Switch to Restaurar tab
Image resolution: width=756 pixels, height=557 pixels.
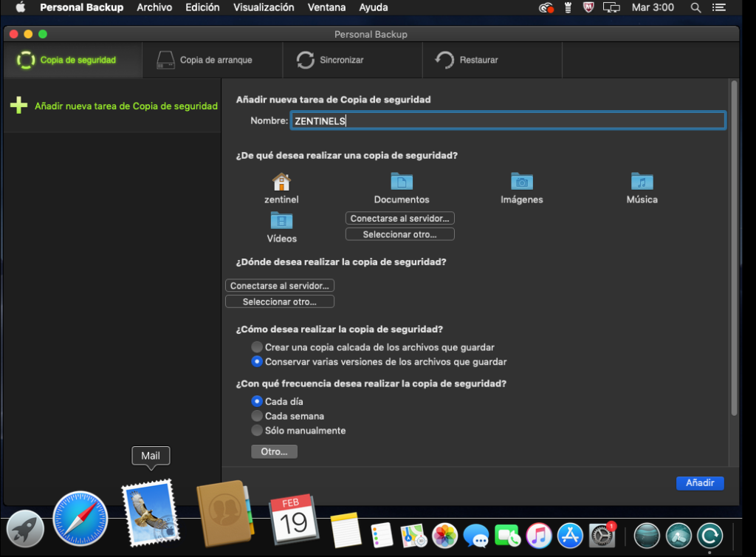492,60
